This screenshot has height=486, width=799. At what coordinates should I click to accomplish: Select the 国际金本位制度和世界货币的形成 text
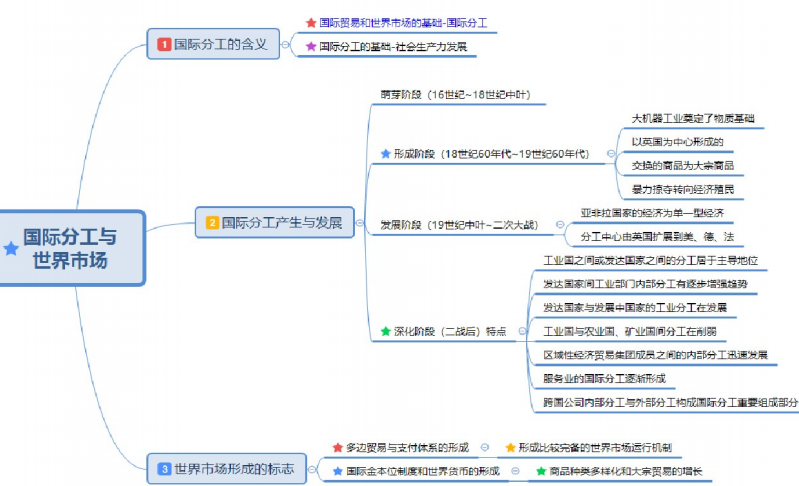pos(422,471)
